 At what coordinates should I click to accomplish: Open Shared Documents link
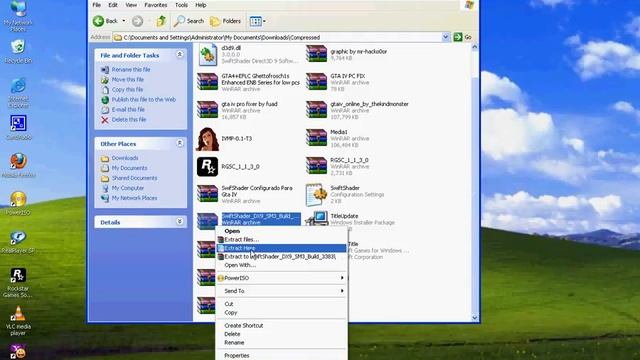tap(134, 178)
